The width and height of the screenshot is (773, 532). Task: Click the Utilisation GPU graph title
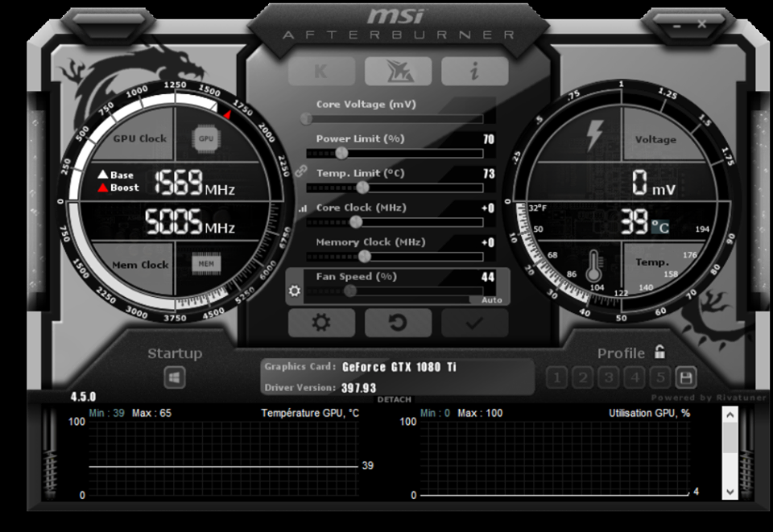point(649,413)
